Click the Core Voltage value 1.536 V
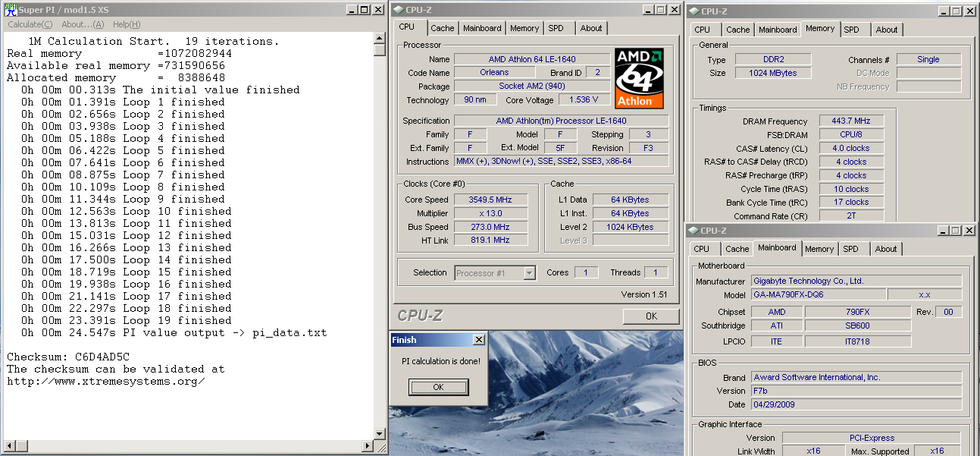This screenshot has width=980, height=456. pyautogui.click(x=583, y=100)
